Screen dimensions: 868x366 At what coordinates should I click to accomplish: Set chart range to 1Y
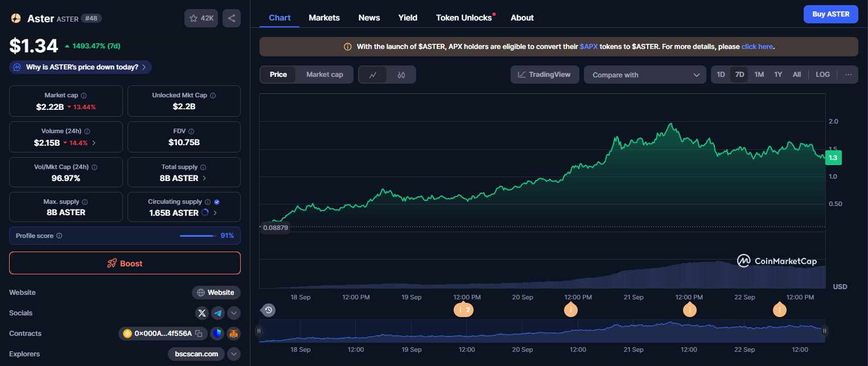(778, 75)
